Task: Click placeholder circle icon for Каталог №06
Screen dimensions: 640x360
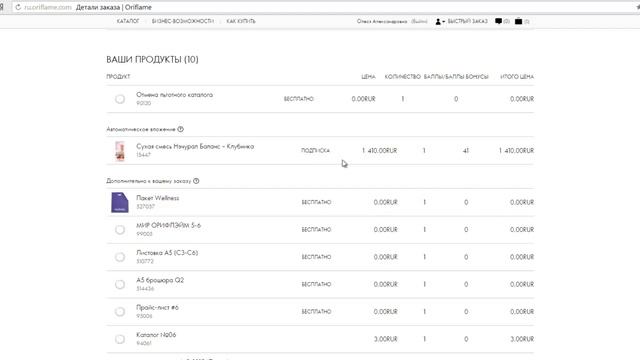Action: 120,339
